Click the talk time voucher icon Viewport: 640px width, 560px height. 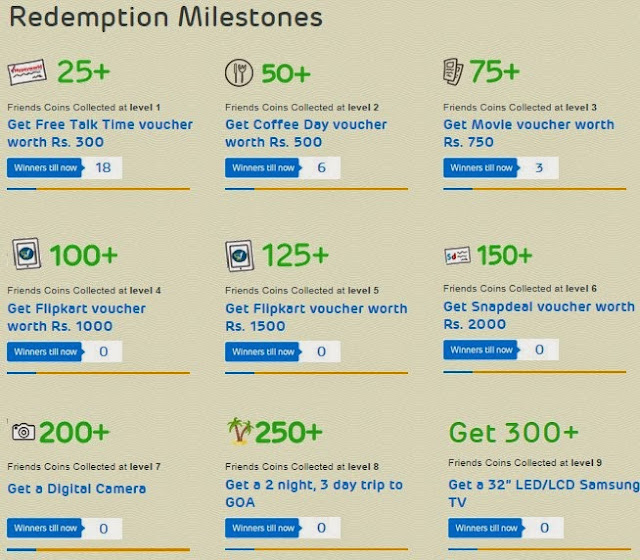click(27, 72)
